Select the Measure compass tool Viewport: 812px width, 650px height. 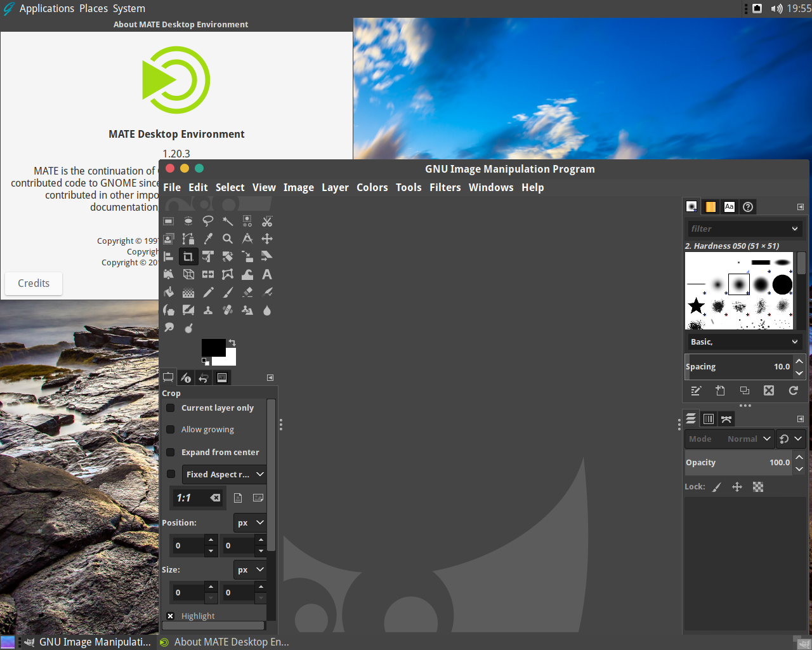(247, 239)
